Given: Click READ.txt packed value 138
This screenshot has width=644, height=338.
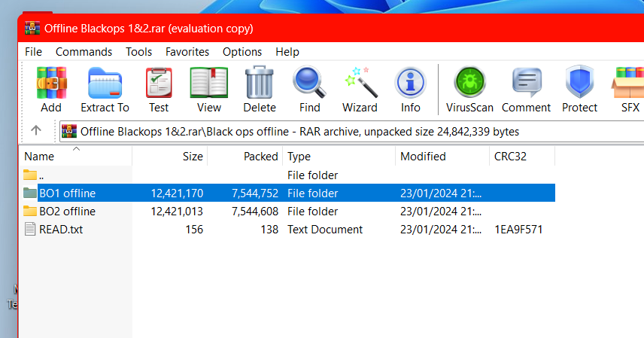Looking at the screenshot, I should point(269,229).
